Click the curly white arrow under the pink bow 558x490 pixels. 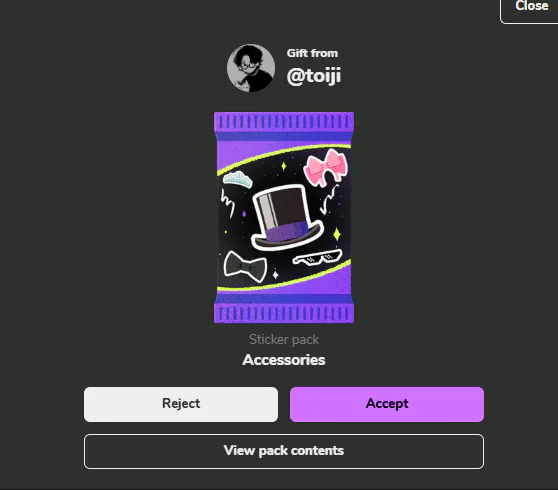[329, 199]
